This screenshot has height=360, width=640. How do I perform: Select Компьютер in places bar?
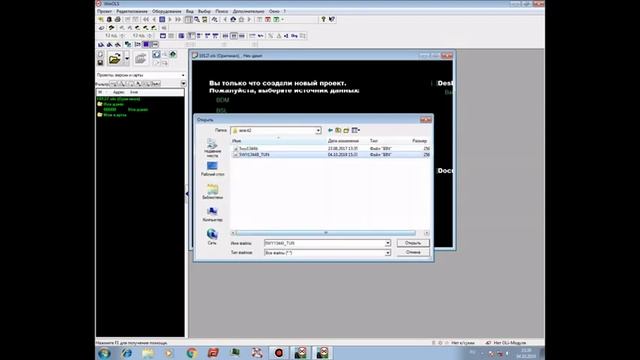pos(212,214)
